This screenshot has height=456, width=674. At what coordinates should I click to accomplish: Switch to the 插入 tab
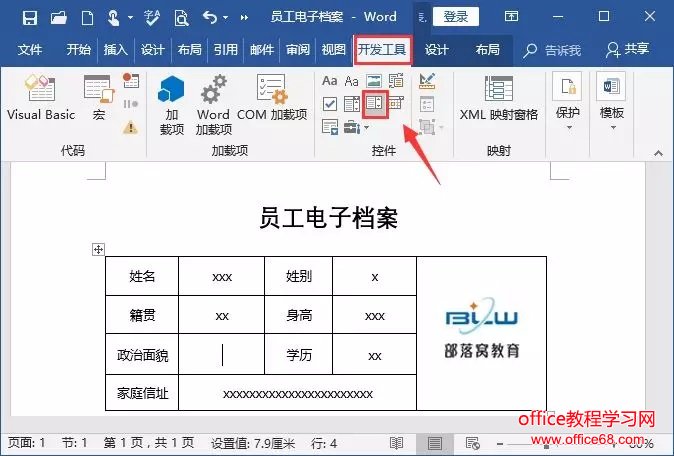[x=116, y=50]
